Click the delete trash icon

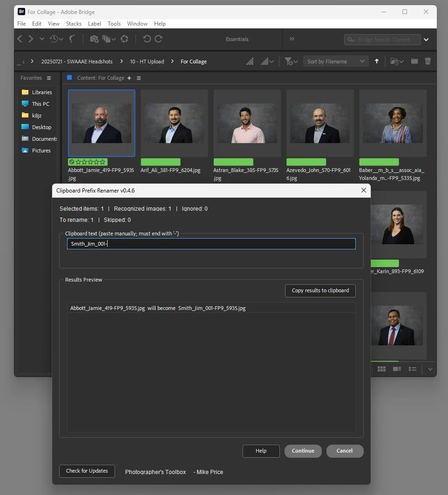(428, 61)
